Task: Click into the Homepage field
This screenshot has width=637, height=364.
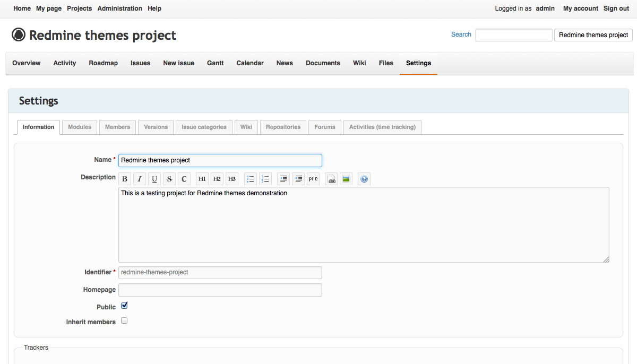Action: pos(220,290)
